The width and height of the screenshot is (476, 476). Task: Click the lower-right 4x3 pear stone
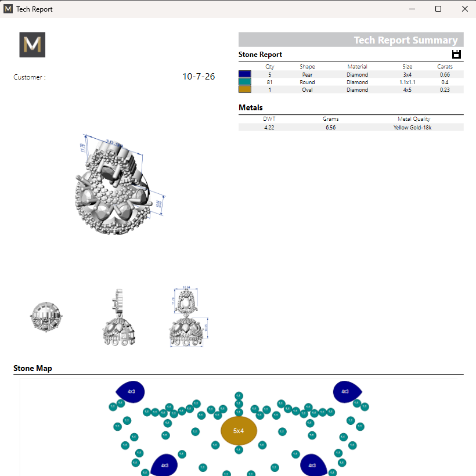pyautogui.click(x=313, y=465)
